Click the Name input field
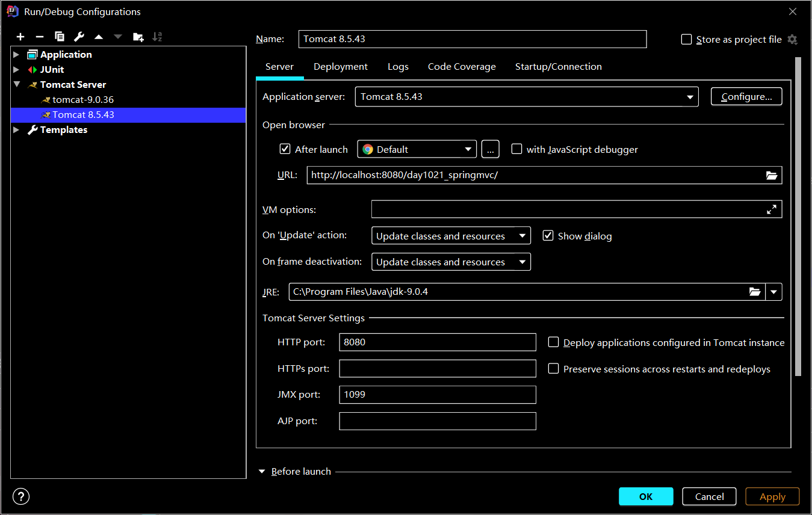Viewport: 812px width, 515px height. point(473,39)
